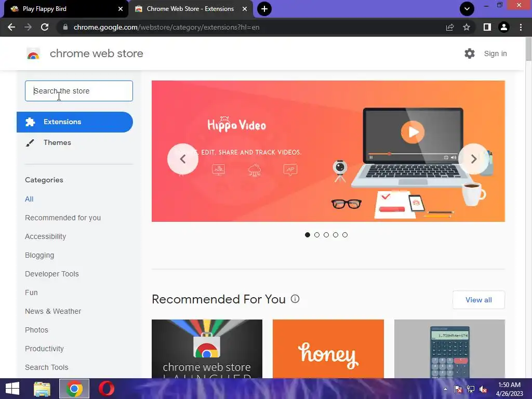
Task: Select the fourth carousel dot
Action: coord(336,235)
